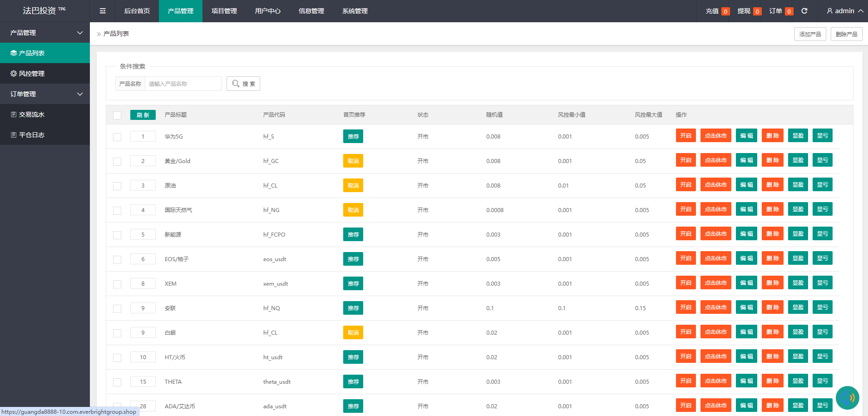Click 编辑 button for HT/火币 row
Viewport: 868px width, 416px height.
click(746, 356)
